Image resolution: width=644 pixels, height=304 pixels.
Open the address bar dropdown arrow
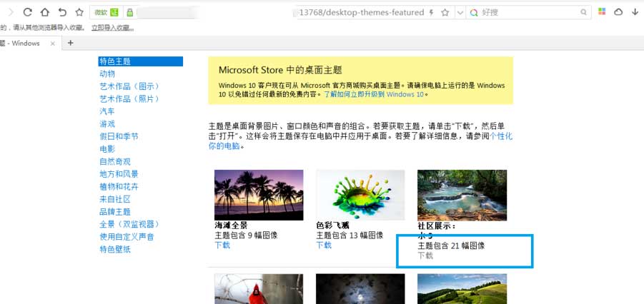460,13
